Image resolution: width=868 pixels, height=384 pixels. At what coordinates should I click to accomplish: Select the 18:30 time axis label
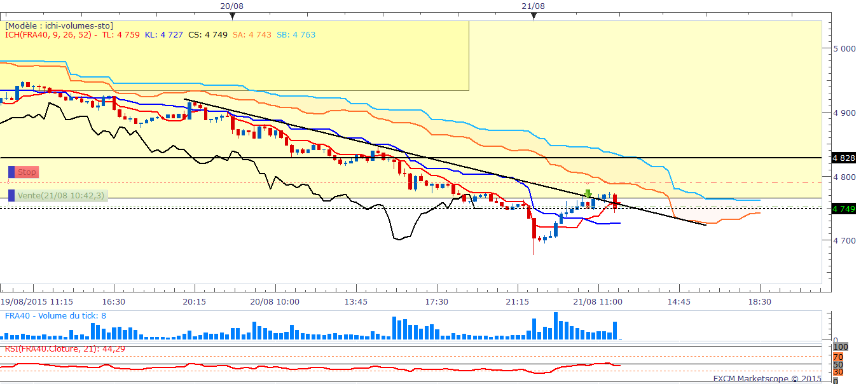[759, 301]
